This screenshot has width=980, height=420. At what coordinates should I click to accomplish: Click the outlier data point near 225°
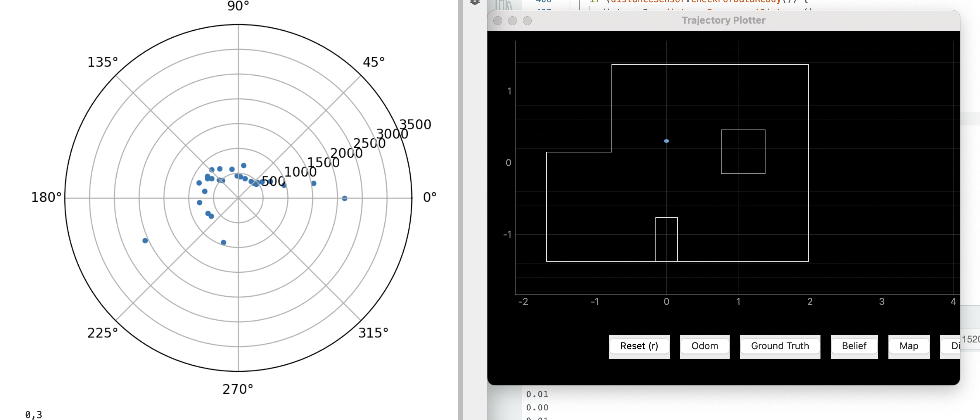145,241
